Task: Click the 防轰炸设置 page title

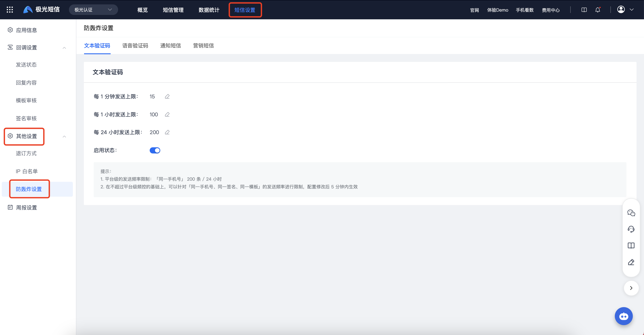Action: point(99,28)
